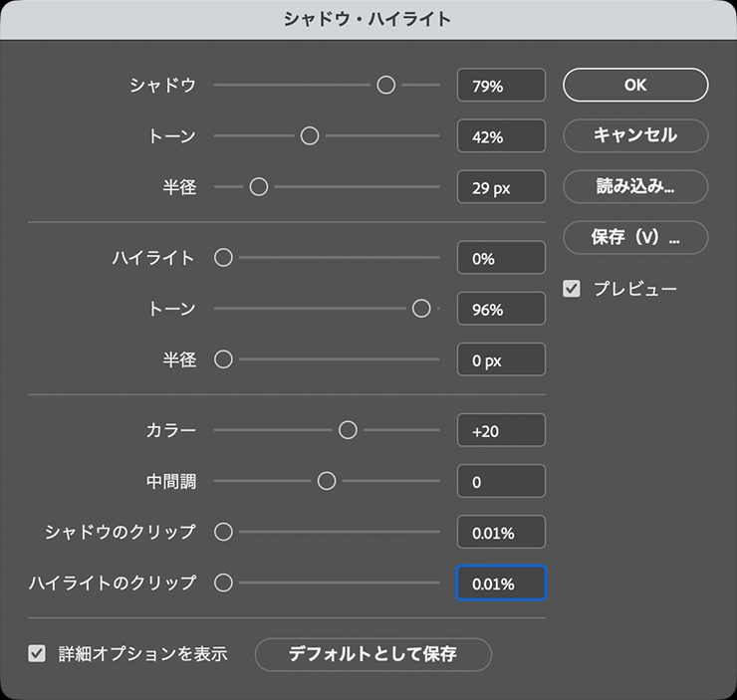Screen dimensions: 737x700
Task: Click the 保存 (V)... button
Action: click(x=635, y=238)
